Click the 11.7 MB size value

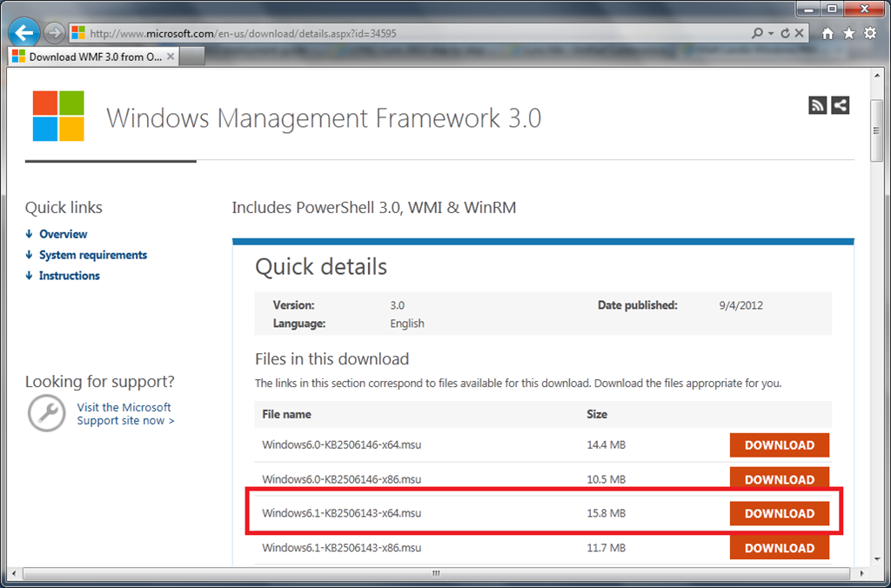[x=606, y=548]
